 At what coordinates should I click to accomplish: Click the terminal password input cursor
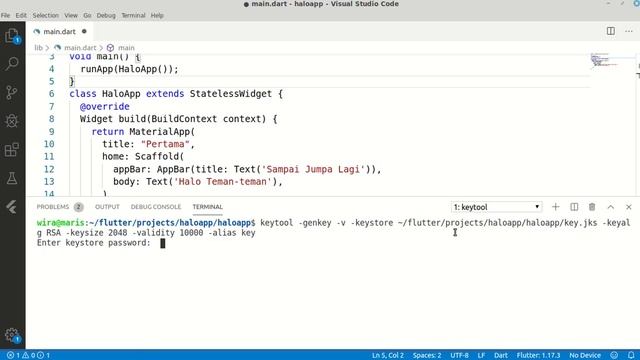coord(162,243)
